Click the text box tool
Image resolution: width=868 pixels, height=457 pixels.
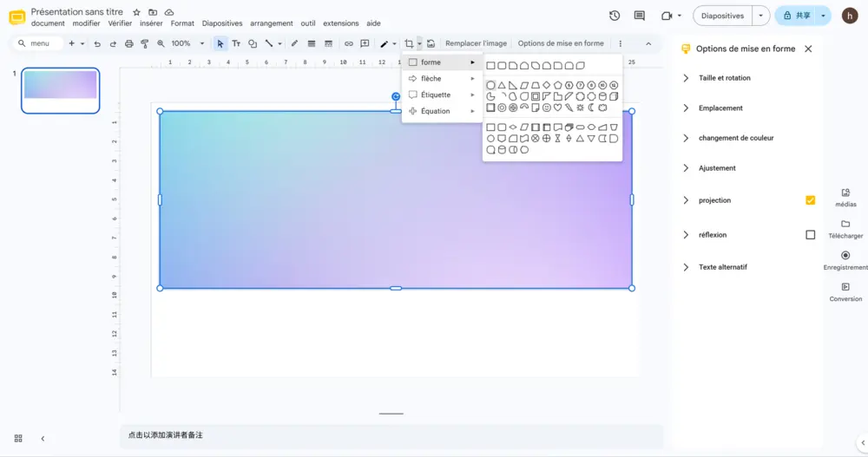(x=236, y=43)
